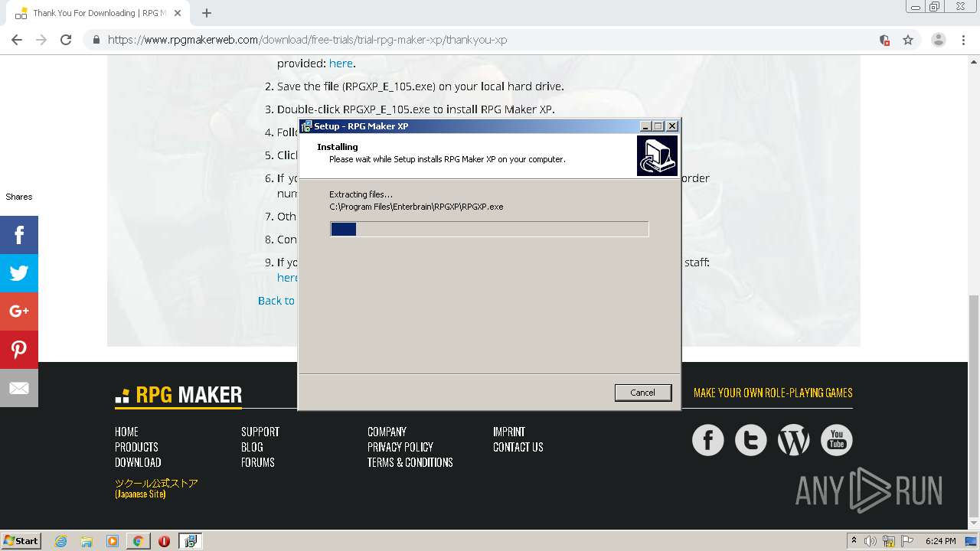Open Opera browser from taskbar
This screenshot has width=980, height=551.
[x=164, y=541]
